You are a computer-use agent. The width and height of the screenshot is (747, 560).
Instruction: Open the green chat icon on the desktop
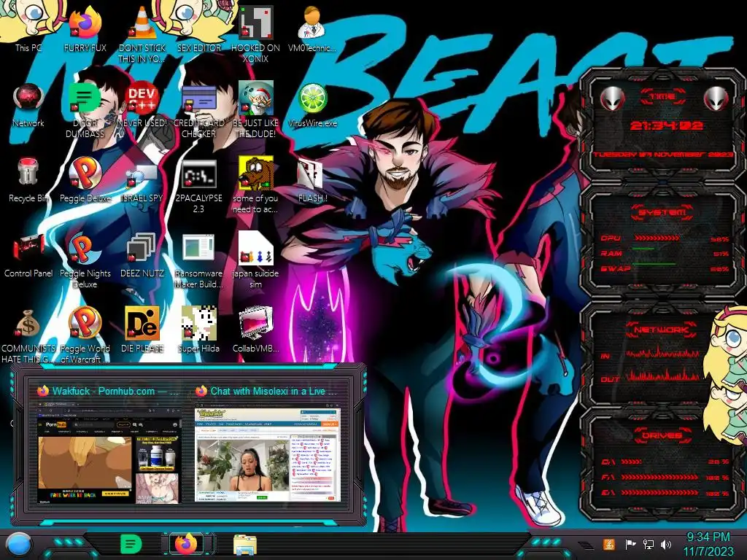point(85,109)
